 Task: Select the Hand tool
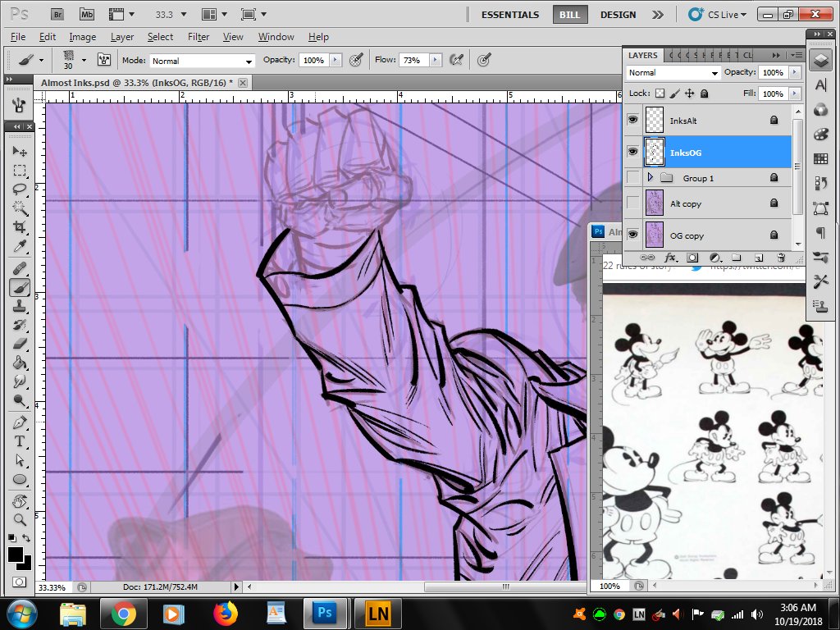point(20,501)
